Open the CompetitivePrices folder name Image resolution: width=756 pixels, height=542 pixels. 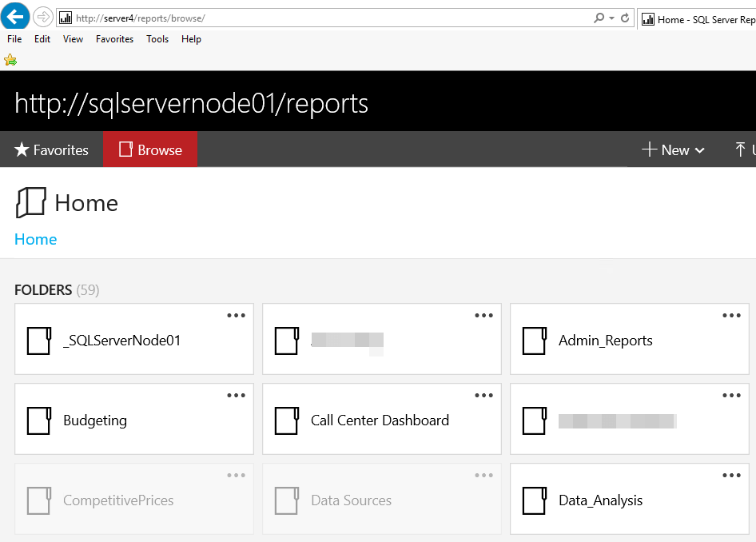click(x=118, y=500)
